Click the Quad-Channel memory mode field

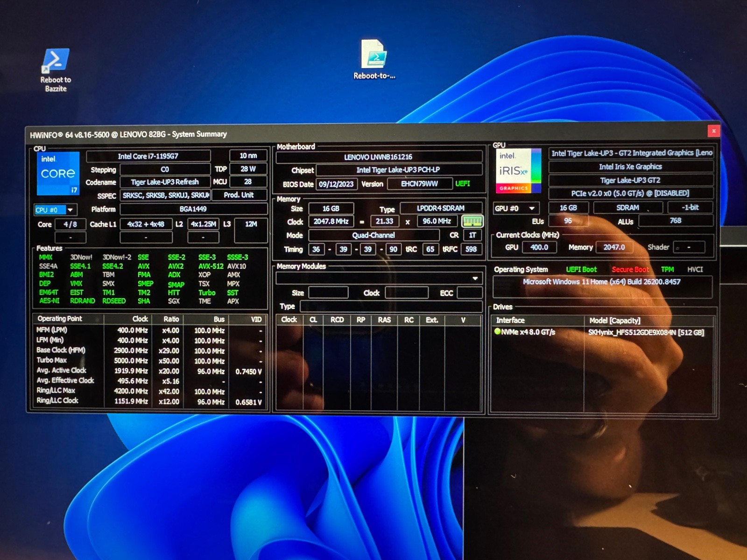coord(373,235)
